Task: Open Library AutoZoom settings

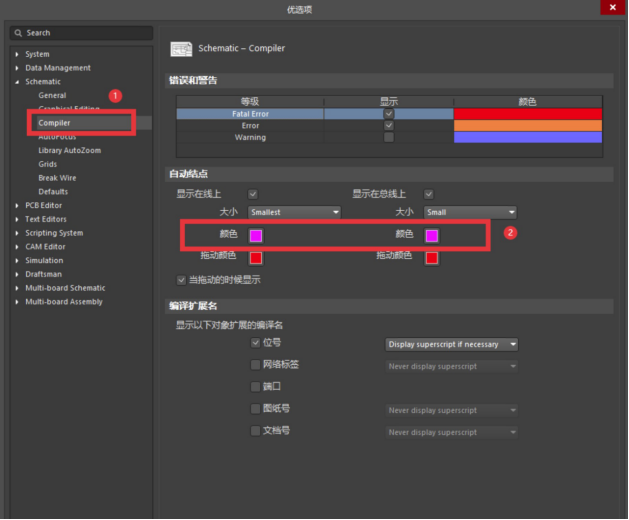Action: (69, 150)
